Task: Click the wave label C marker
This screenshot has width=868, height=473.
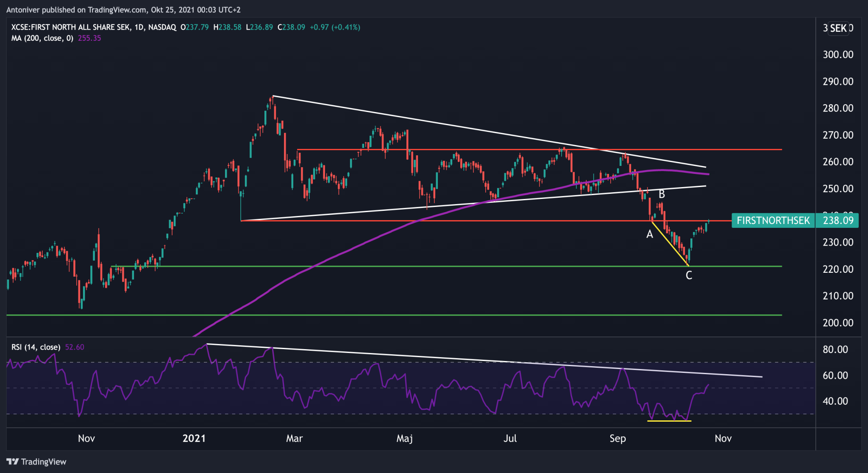Action: point(689,276)
